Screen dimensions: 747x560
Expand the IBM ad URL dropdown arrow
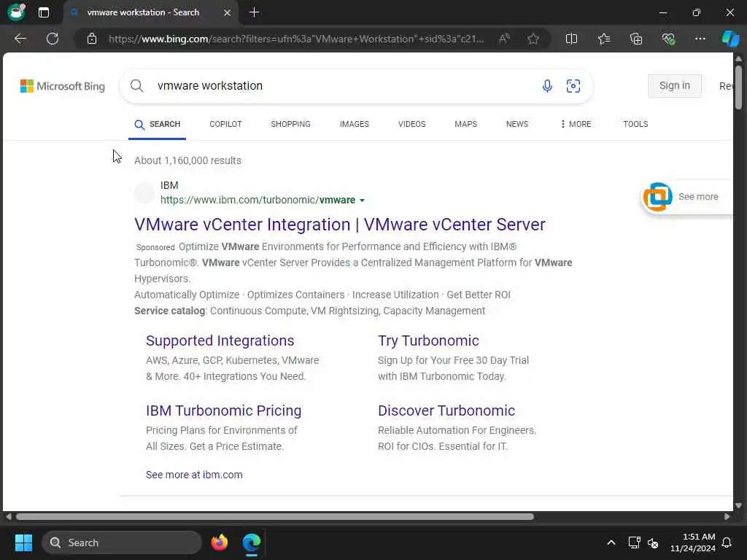362,201
